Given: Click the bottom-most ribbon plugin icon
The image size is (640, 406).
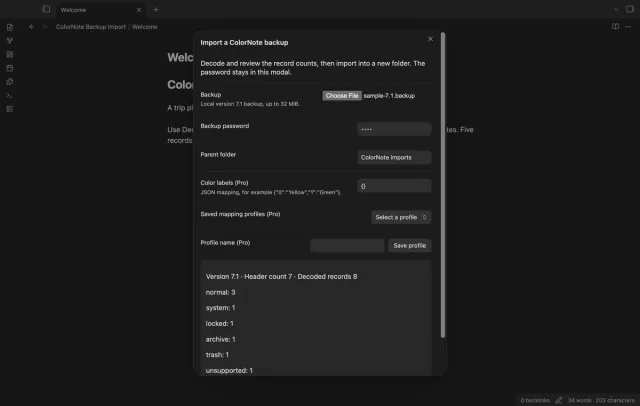Looking at the screenshot, I should pyautogui.click(x=10, y=109).
